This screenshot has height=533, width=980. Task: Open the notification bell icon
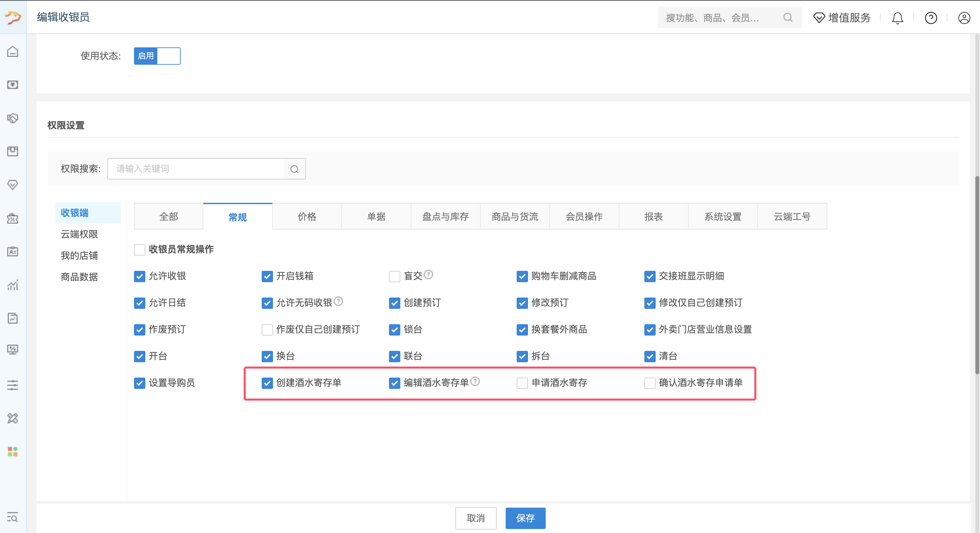point(897,18)
